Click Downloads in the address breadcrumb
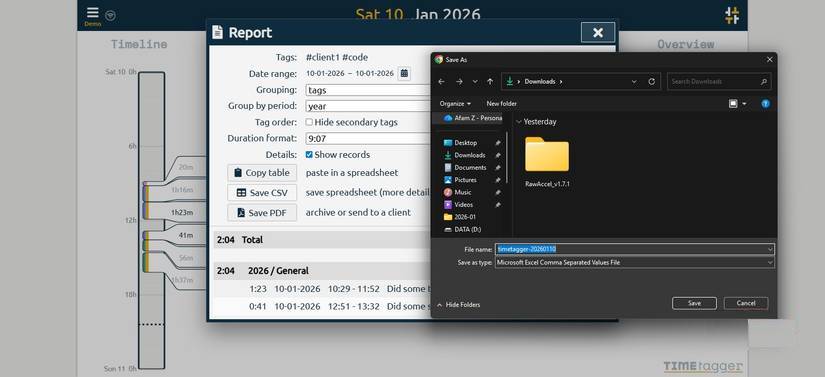 tap(540, 81)
